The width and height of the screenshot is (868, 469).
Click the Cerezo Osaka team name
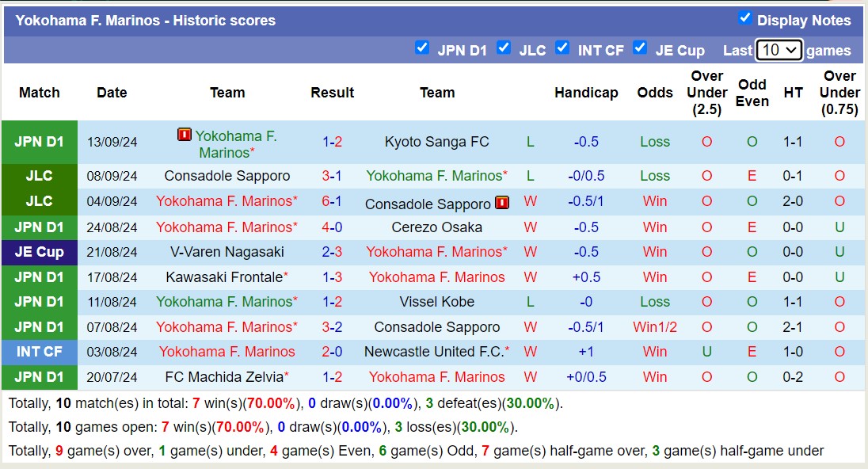coord(436,227)
